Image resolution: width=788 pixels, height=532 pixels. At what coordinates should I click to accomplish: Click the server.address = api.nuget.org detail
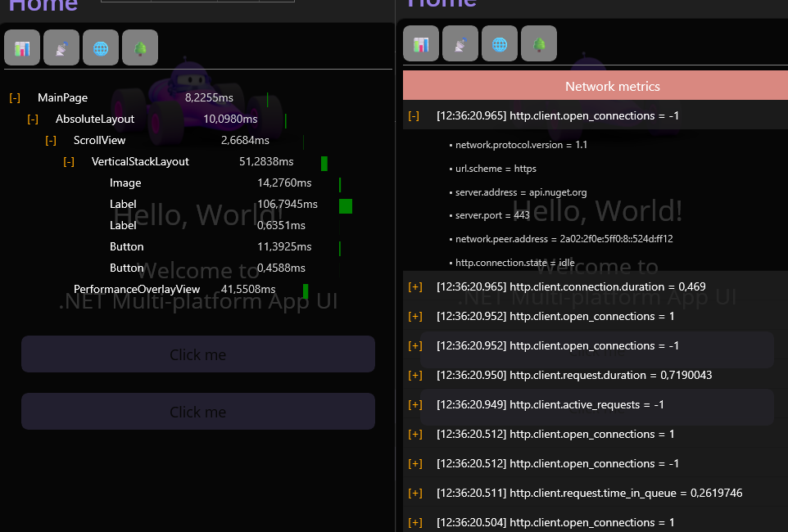519,192
